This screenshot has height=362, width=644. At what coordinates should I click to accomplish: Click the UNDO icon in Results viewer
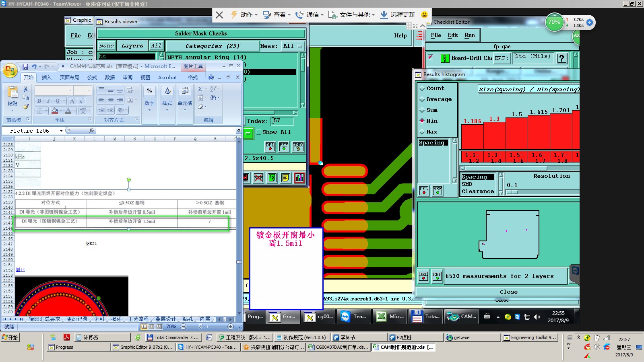click(298, 146)
